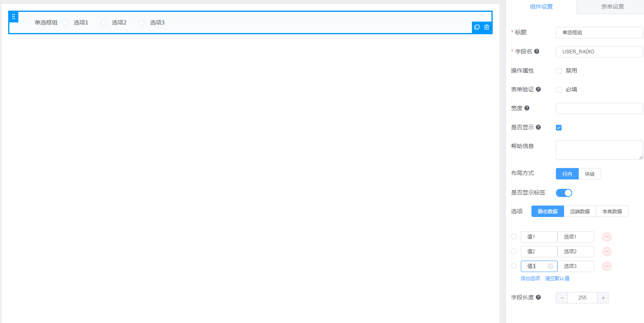
Task: Click the drag handle icon on radio group
Action: click(13, 17)
